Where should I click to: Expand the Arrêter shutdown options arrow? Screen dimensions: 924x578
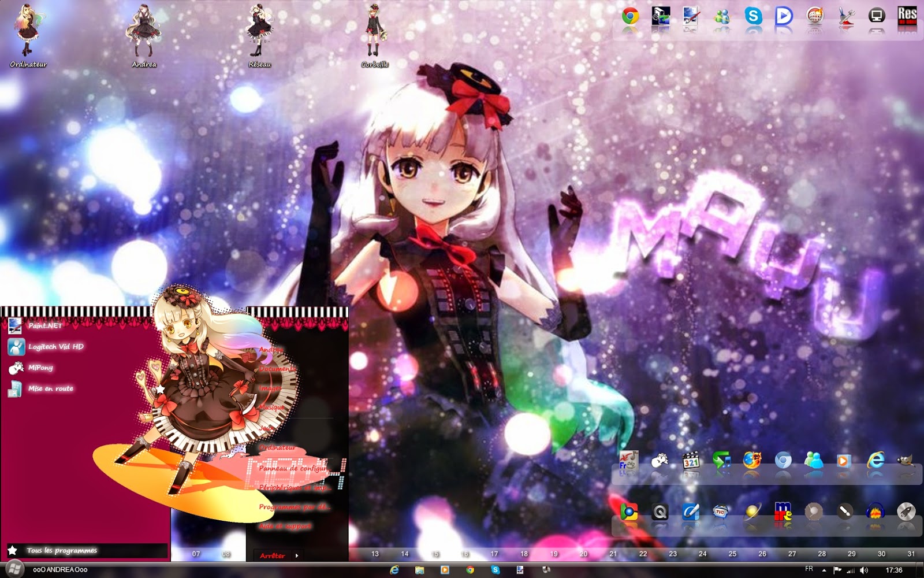tap(297, 555)
